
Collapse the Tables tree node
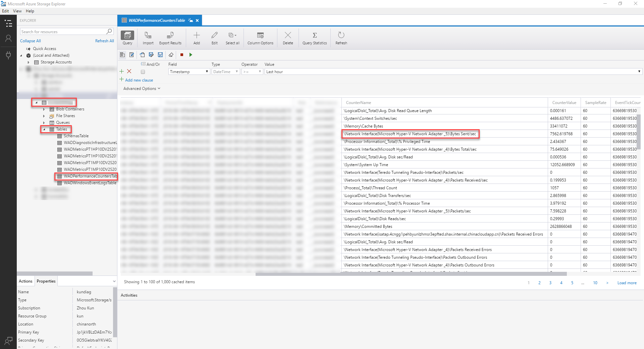[44, 130]
